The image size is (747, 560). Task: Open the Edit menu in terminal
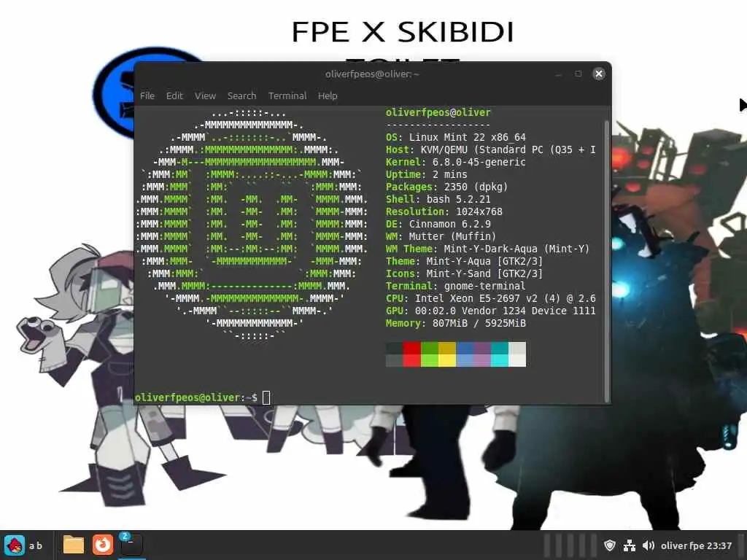[x=174, y=96]
